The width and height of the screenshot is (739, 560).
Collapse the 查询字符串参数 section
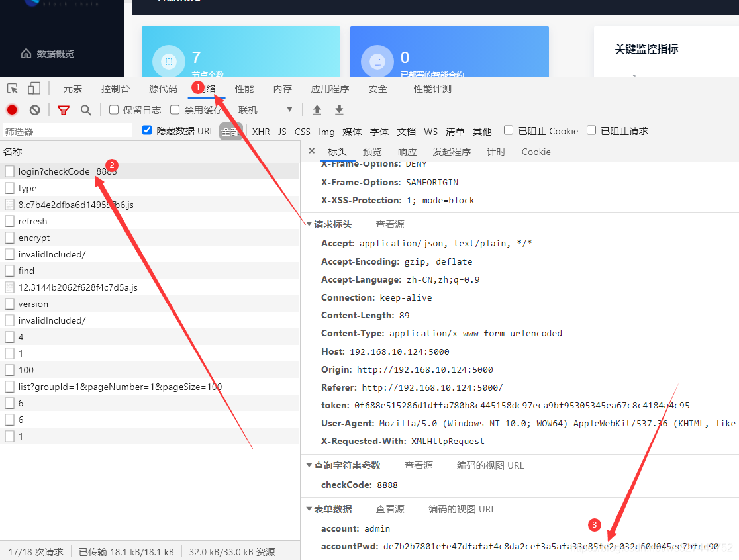tap(309, 465)
